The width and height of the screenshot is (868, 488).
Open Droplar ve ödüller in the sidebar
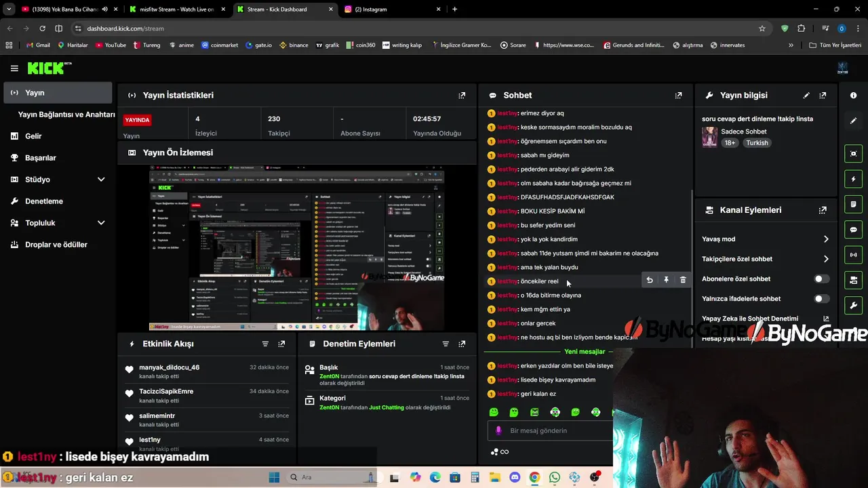pos(58,245)
